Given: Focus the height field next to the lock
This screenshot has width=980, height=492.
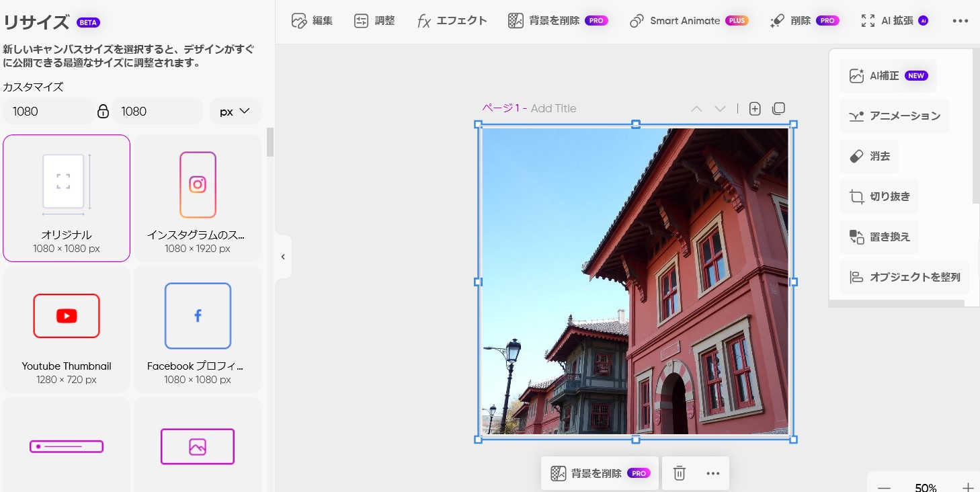Looking at the screenshot, I should (x=157, y=112).
